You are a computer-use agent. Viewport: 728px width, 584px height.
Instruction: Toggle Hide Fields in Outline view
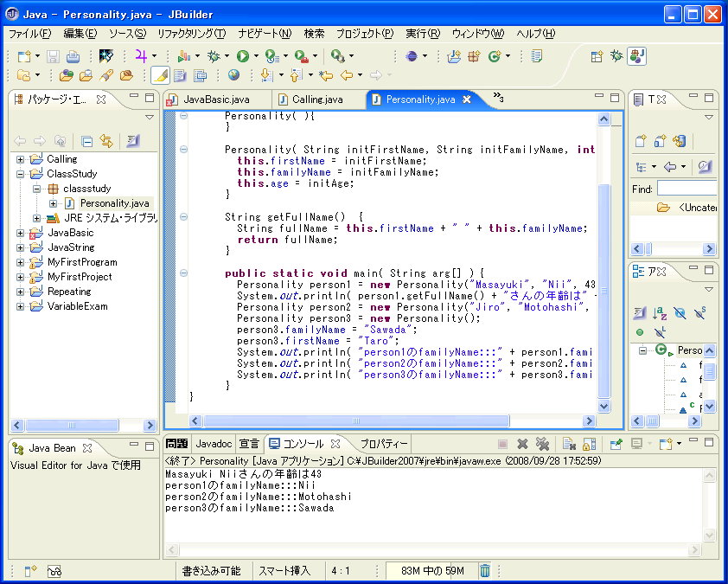pyautogui.click(x=680, y=313)
